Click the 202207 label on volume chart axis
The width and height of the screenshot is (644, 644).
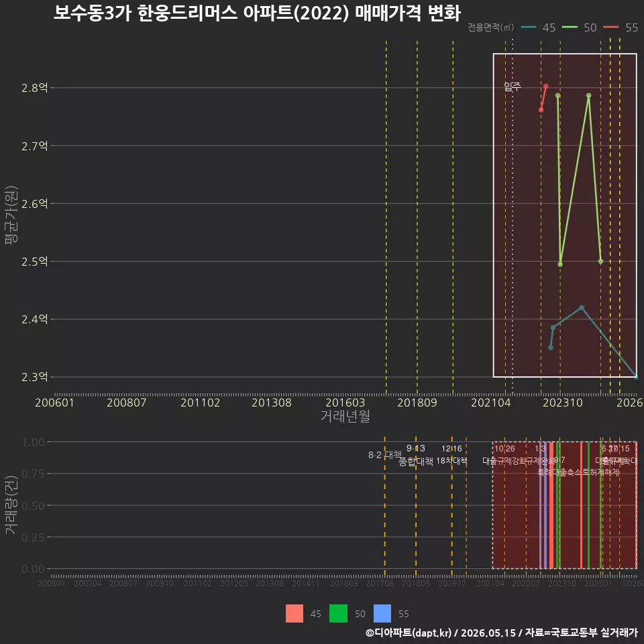point(526,583)
